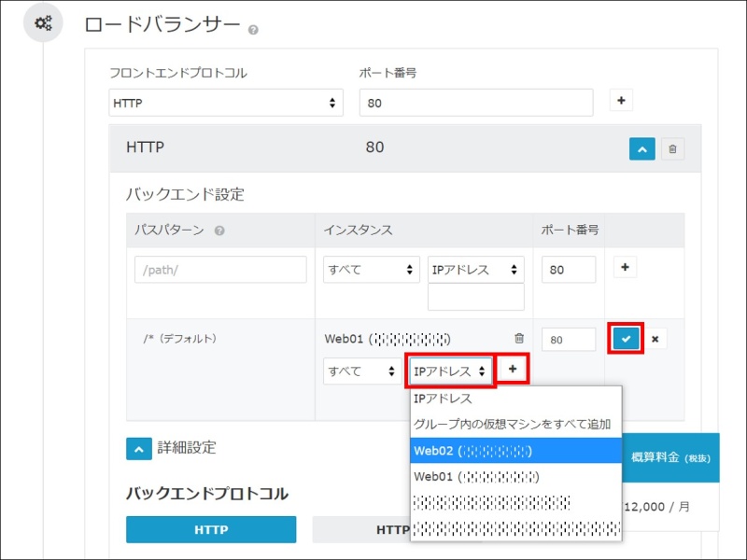The width and height of the screenshot is (747, 560).
Task: Add instance with red-highlighted plus button
Action: (513, 370)
